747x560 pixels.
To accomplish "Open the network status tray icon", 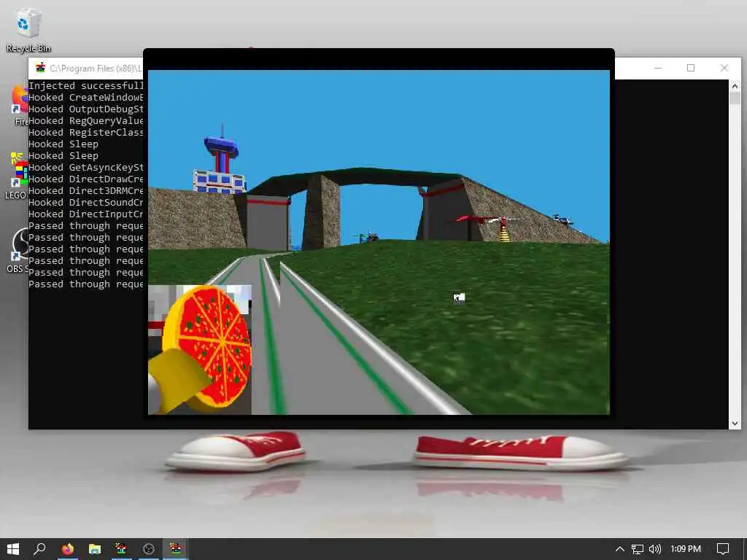I will coord(638,549).
